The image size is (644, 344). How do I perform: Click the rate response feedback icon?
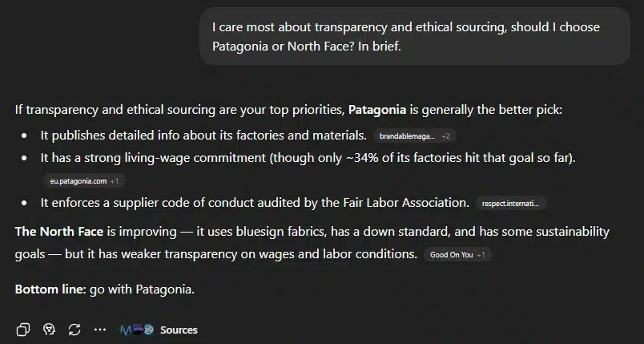[x=49, y=330]
